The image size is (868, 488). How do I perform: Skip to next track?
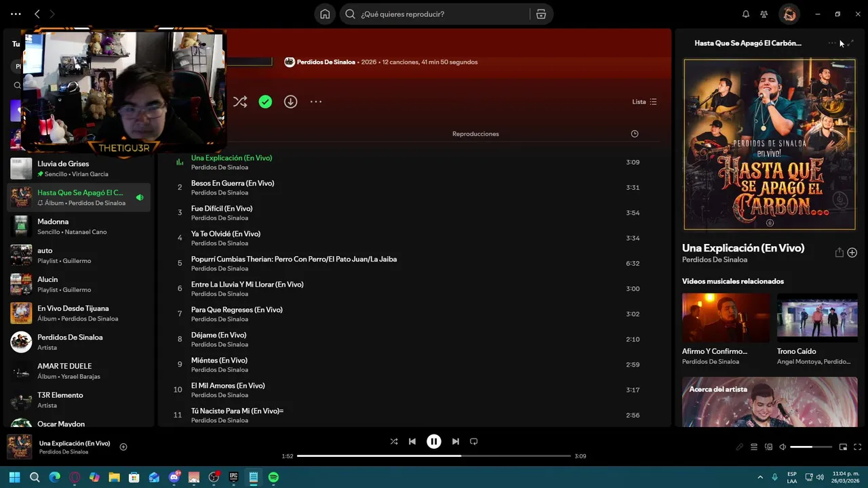[456, 441]
